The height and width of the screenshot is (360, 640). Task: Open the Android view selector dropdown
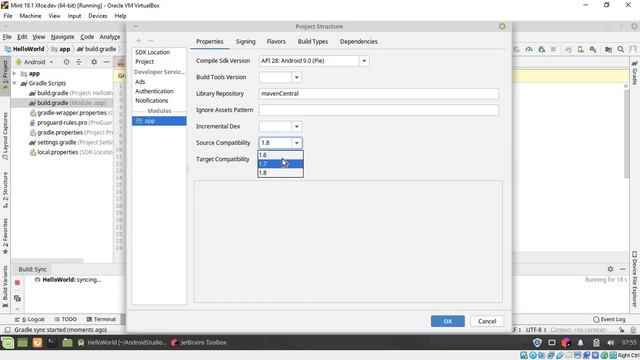pyautogui.click(x=35, y=62)
